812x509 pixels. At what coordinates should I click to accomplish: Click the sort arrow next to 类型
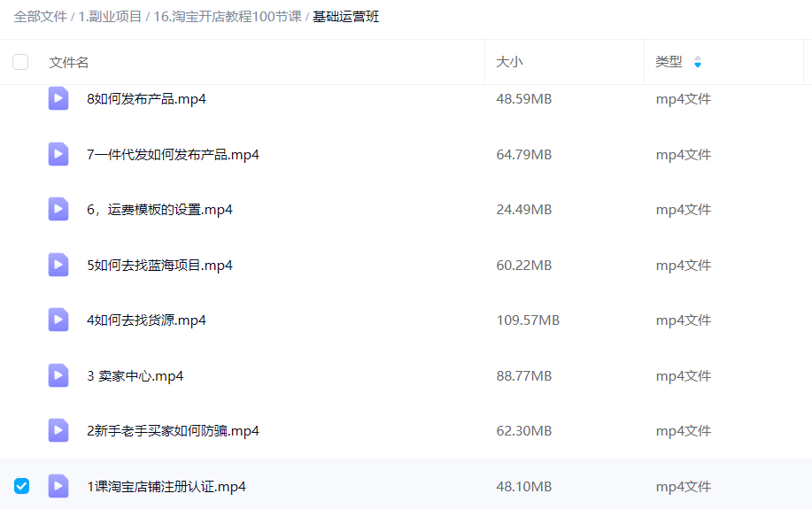point(698,62)
